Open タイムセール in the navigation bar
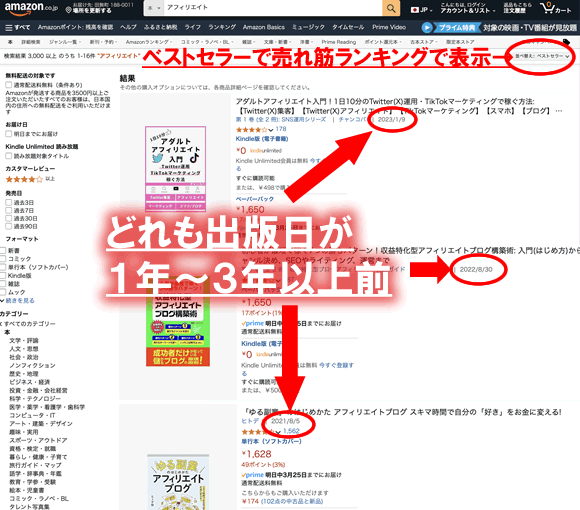The width and height of the screenshot is (580, 510). click(x=348, y=27)
